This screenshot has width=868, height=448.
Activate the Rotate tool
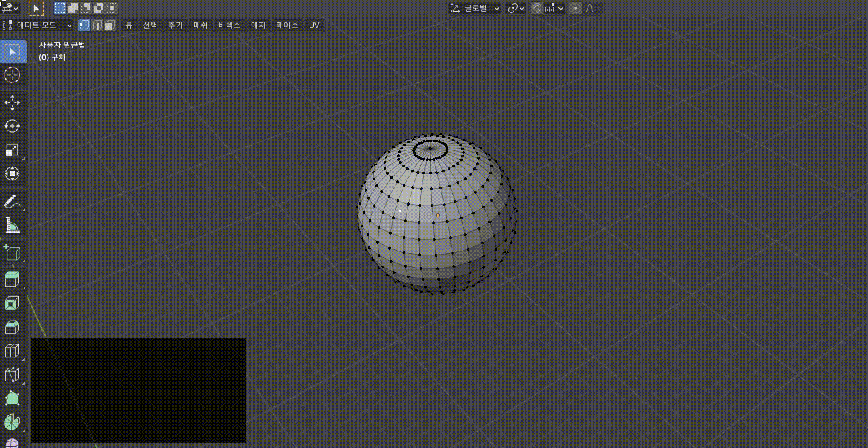pos(12,127)
